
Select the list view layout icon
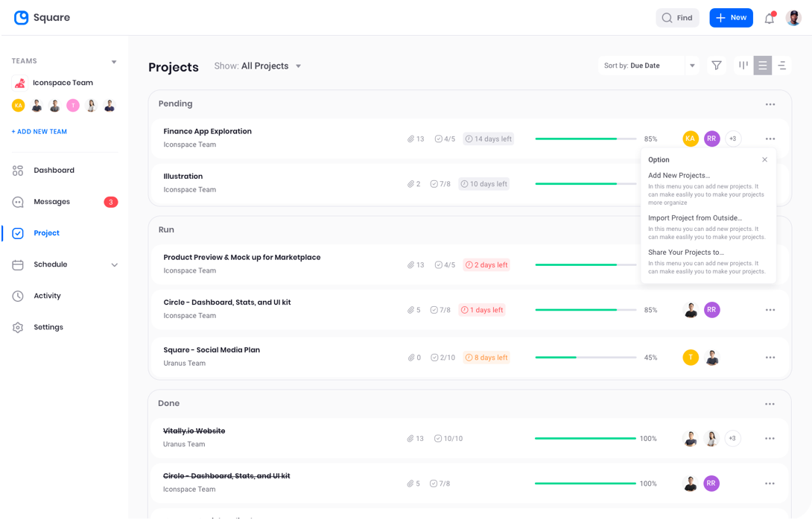pyautogui.click(x=762, y=66)
